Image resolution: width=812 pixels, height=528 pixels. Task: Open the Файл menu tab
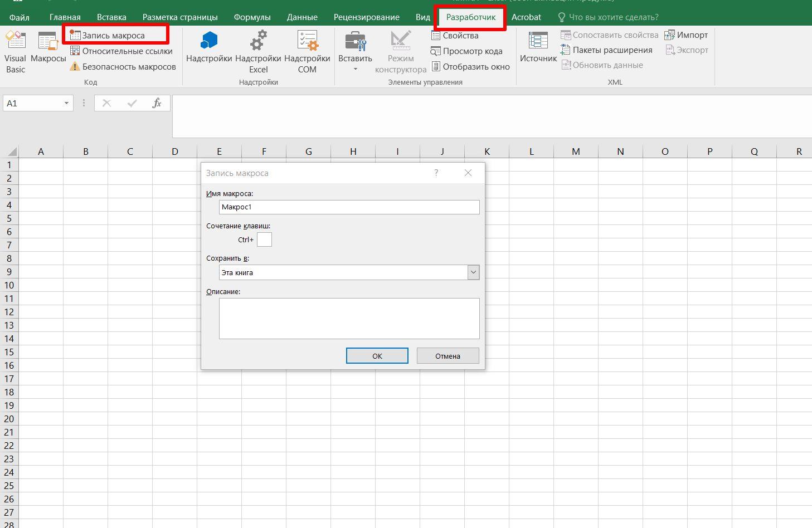pos(20,17)
